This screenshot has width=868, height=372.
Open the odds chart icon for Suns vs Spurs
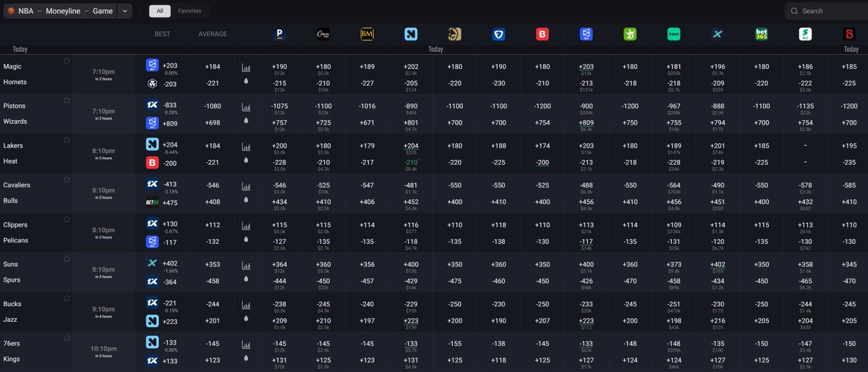coord(246,266)
